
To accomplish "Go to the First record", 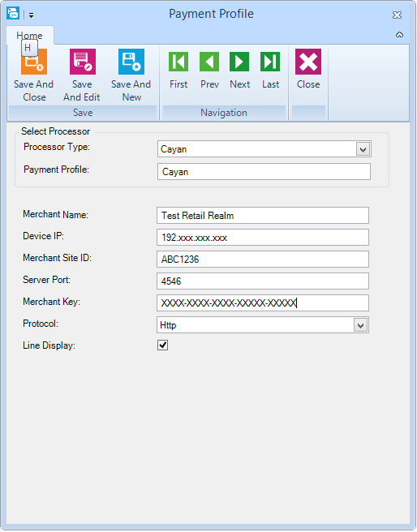I will point(178,62).
